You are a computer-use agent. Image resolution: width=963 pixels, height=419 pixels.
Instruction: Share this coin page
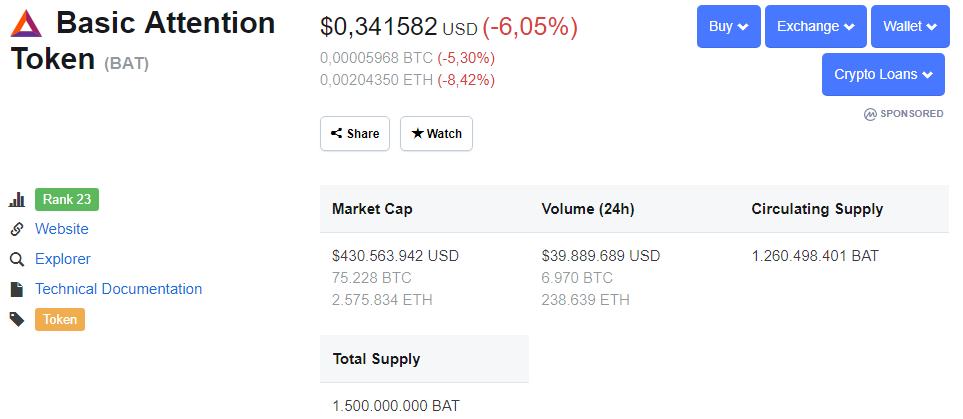pyautogui.click(x=355, y=133)
